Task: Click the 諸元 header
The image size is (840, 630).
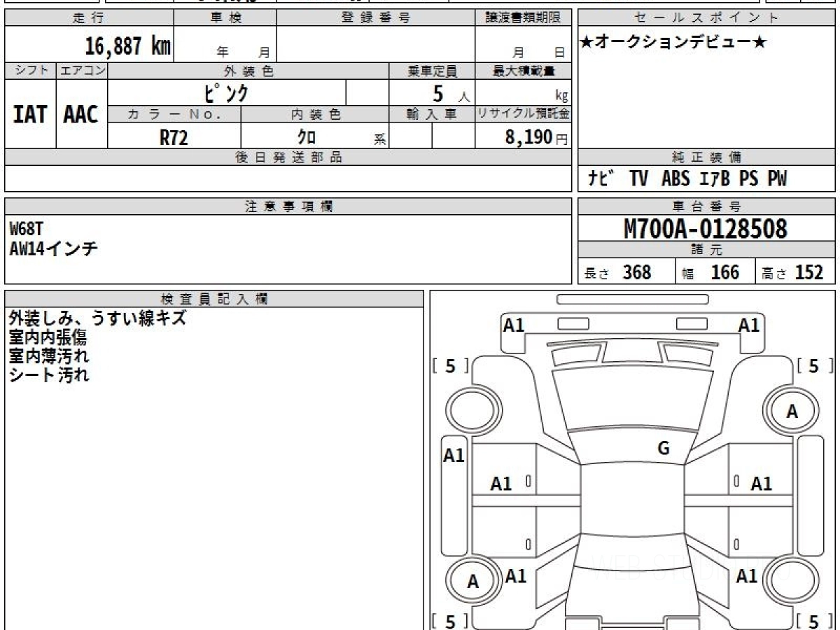Action: tap(707, 250)
